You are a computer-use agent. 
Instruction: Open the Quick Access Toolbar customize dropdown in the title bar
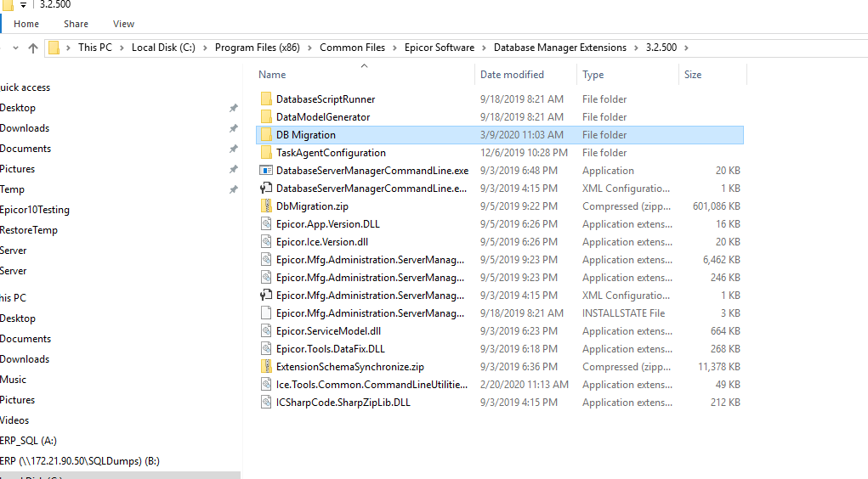[x=23, y=5]
